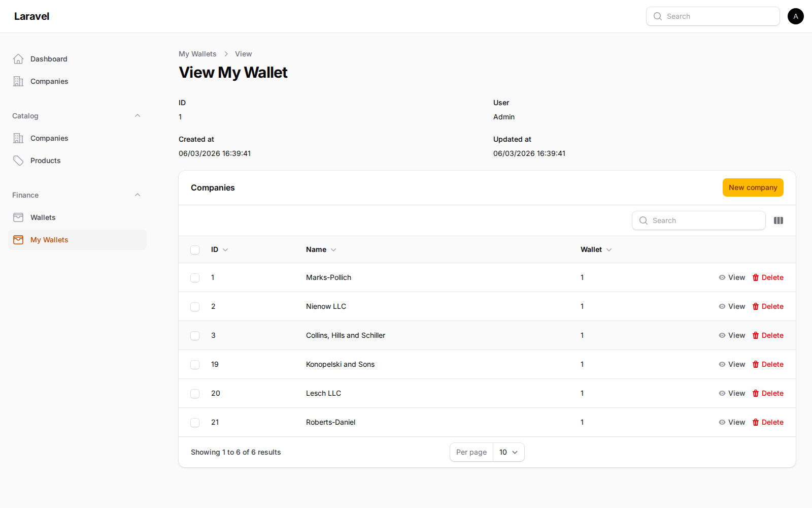Open the Admin avatar menu
Screen dimensions: 812x508
tap(795, 16)
